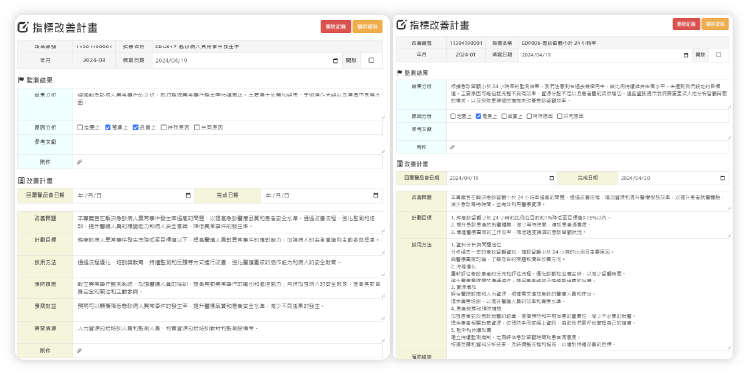Check 共同原因 checkbox in left form
The height and width of the screenshot is (375, 748).
[197, 127]
